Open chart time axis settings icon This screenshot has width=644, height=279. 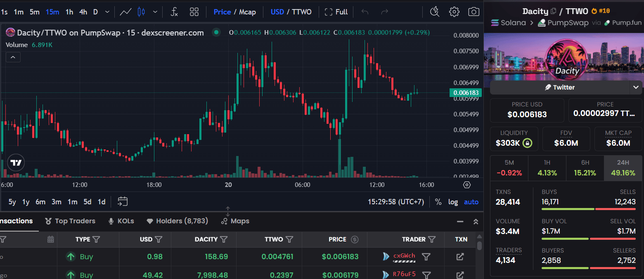click(x=467, y=185)
